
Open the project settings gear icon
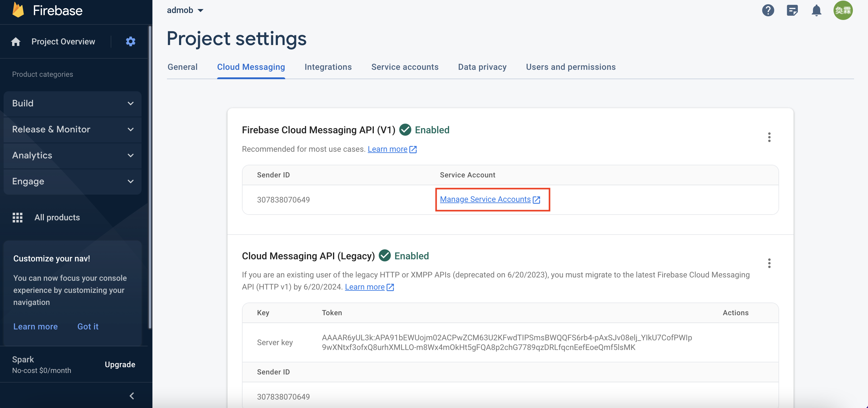click(x=130, y=41)
